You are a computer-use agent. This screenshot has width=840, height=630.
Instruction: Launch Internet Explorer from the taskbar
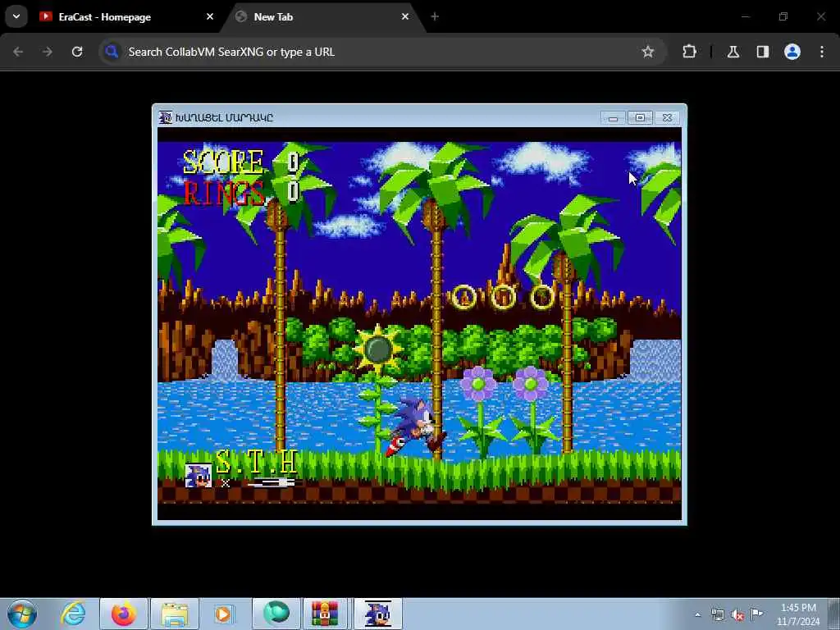click(x=73, y=614)
